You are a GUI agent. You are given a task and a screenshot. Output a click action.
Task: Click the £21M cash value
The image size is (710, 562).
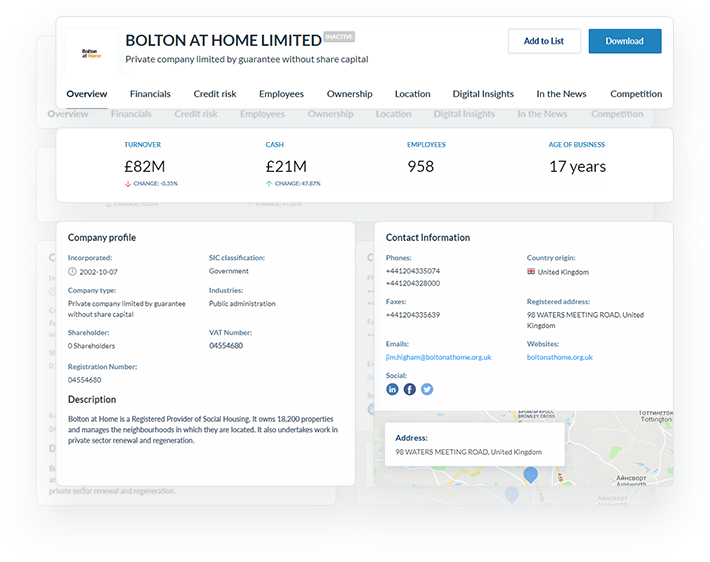tap(286, 166)
